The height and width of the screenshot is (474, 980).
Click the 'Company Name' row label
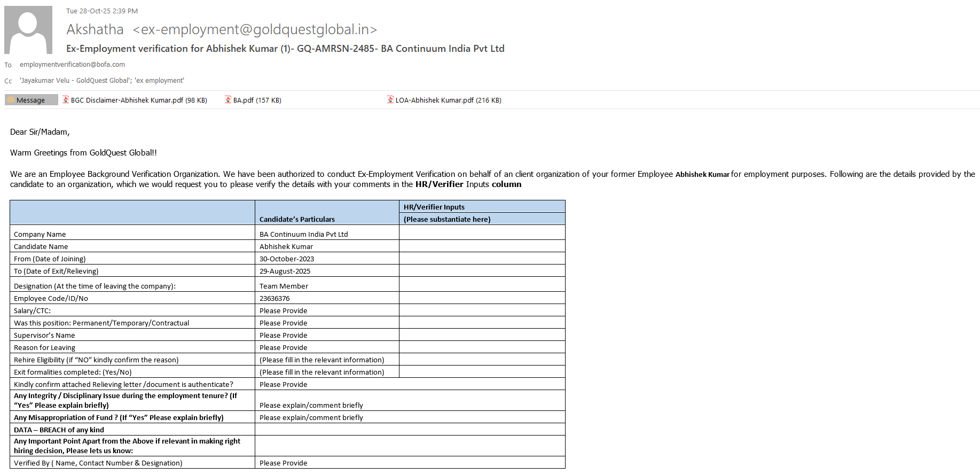click(40, 234)
